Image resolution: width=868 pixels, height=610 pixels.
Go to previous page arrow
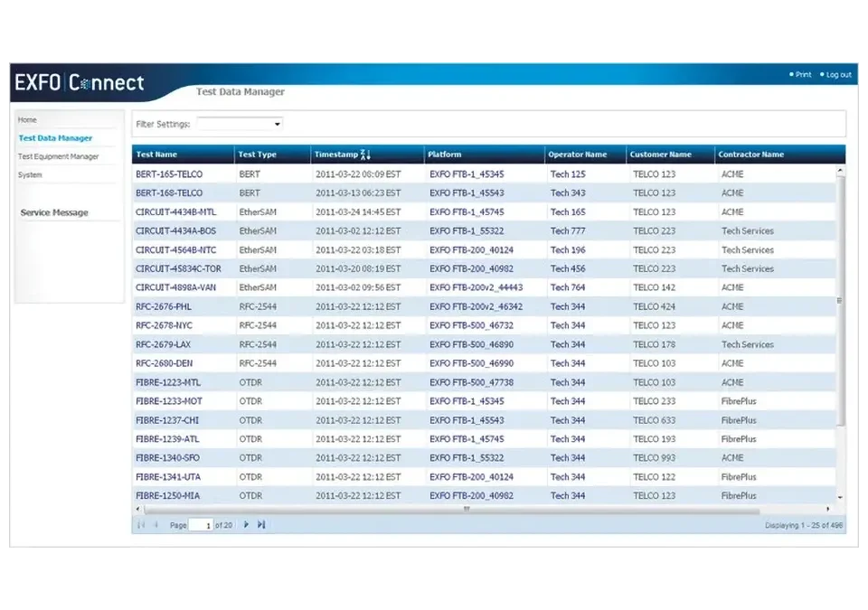156,524
